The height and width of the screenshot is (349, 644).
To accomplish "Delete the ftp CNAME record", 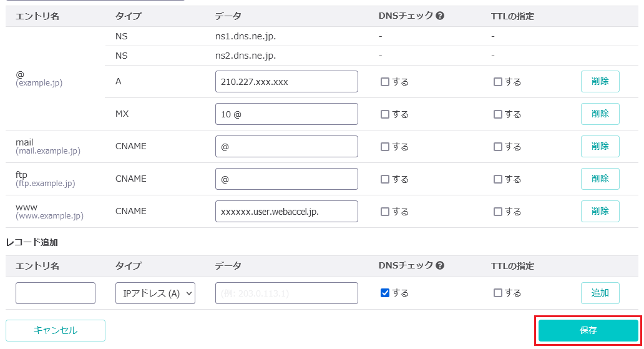I will 600,179.
